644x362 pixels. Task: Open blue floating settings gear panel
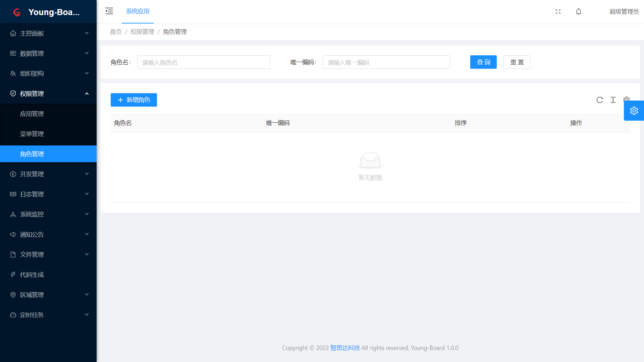pos(634,111)
